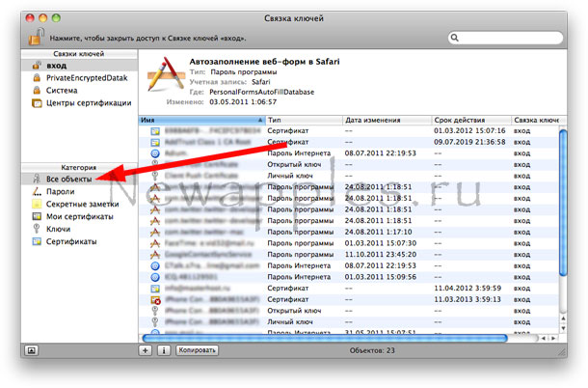Image resolution: width=588 pixels, height=388 pixels.
Task: Show the 'Пароли' category
Action: (x=60, y=192)
